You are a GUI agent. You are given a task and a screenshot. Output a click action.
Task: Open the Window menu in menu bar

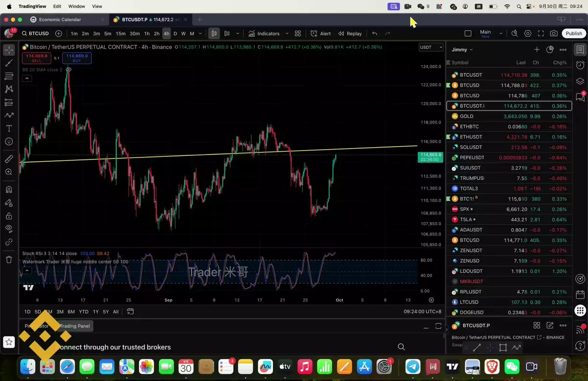point(76,6)
